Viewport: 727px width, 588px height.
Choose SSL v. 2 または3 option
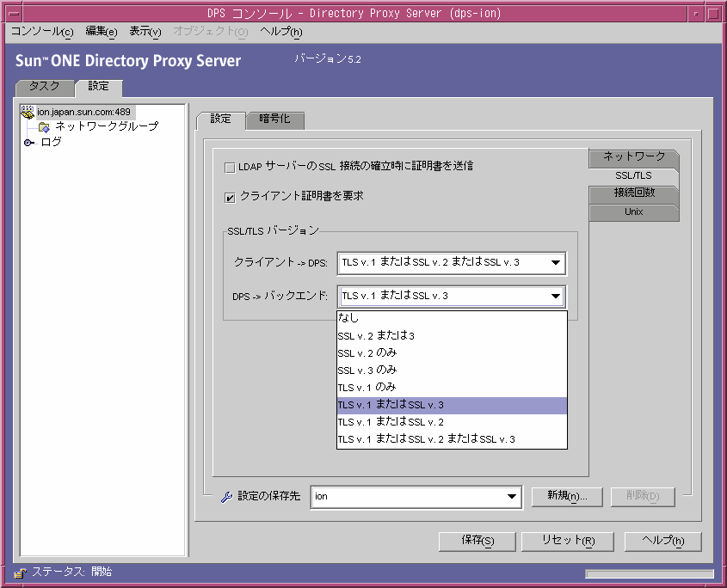tap(452, 335)
